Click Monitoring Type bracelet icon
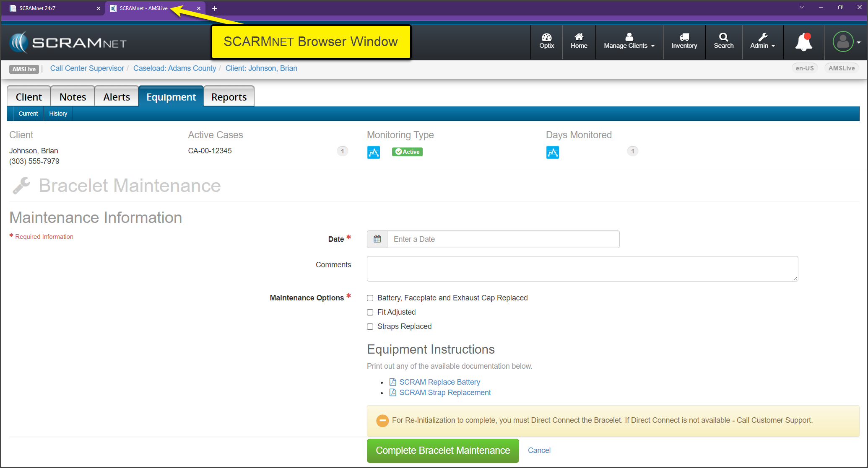This screenshot has width=868, height=468. (x=374, y=152)
